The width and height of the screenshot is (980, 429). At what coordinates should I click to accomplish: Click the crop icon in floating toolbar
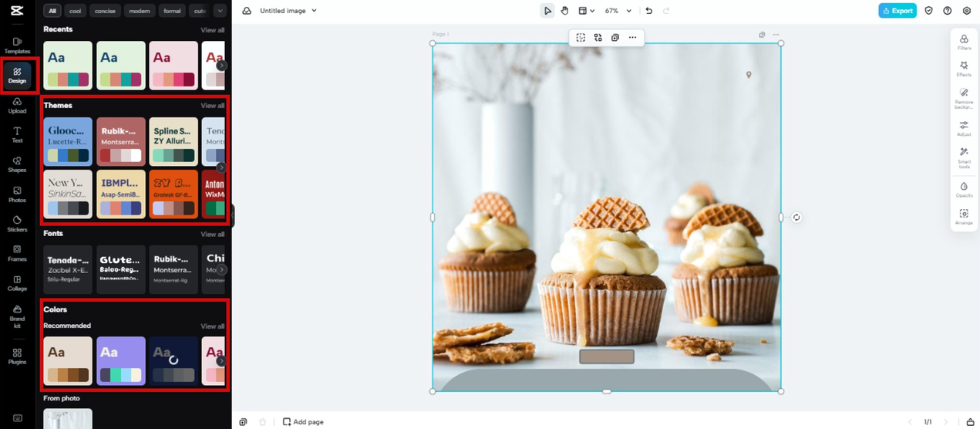pyautogui.click(x=581, y=37)
